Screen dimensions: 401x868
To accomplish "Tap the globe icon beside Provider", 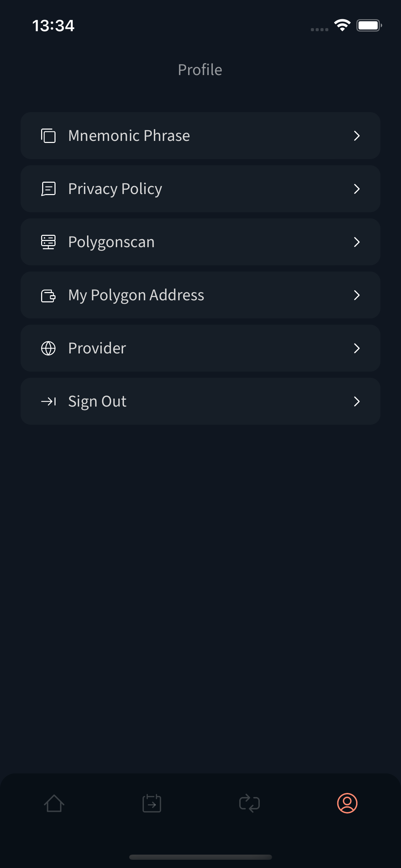I will 48,348.
